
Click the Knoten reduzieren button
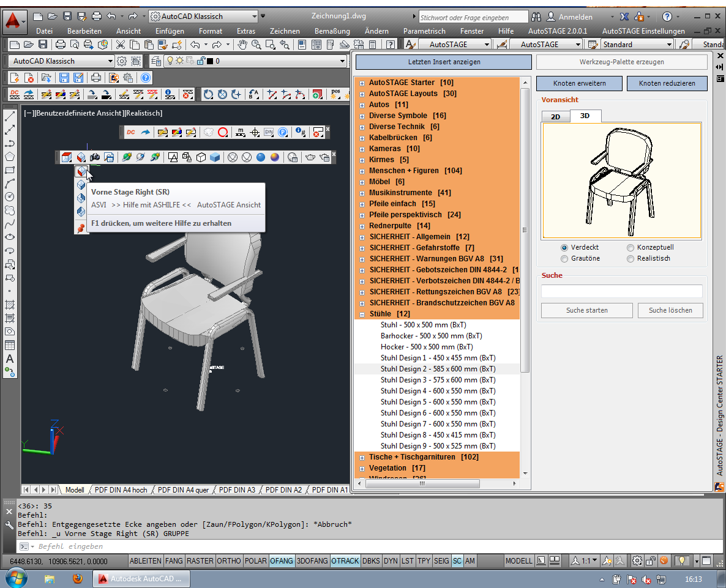[667, 83]
